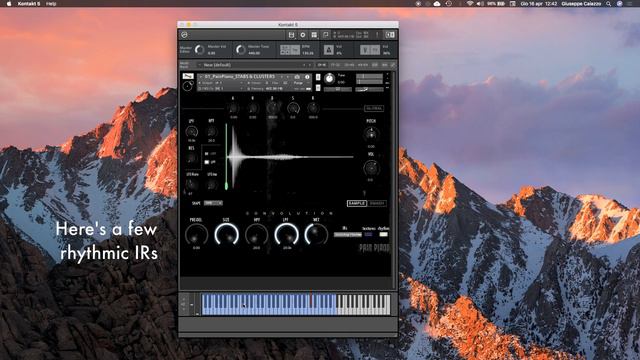Click the wrench edit icon of instrument
640x360 pixels.
(x=188, y=76)
